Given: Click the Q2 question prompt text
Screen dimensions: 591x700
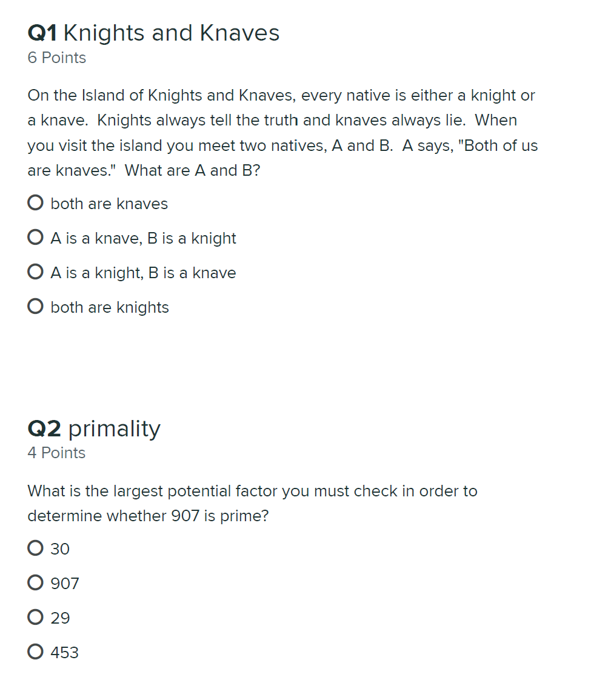Looking at the screenshot, I should click(x=252, y=504).
